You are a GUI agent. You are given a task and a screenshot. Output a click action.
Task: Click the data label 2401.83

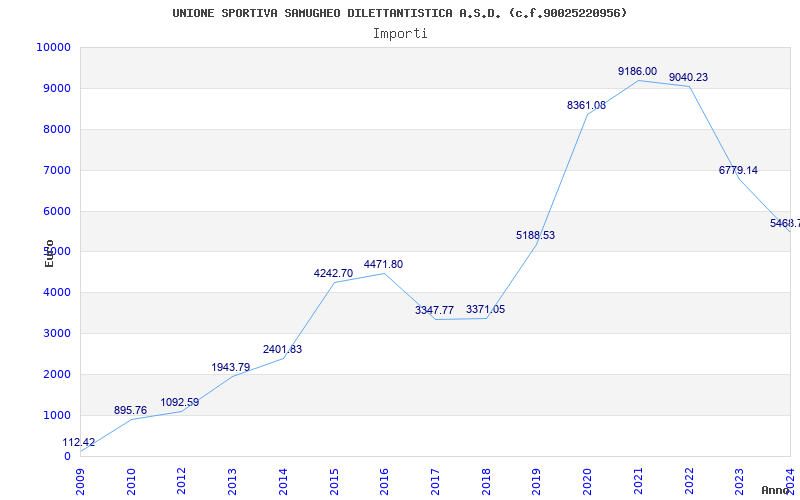point(282,349)
